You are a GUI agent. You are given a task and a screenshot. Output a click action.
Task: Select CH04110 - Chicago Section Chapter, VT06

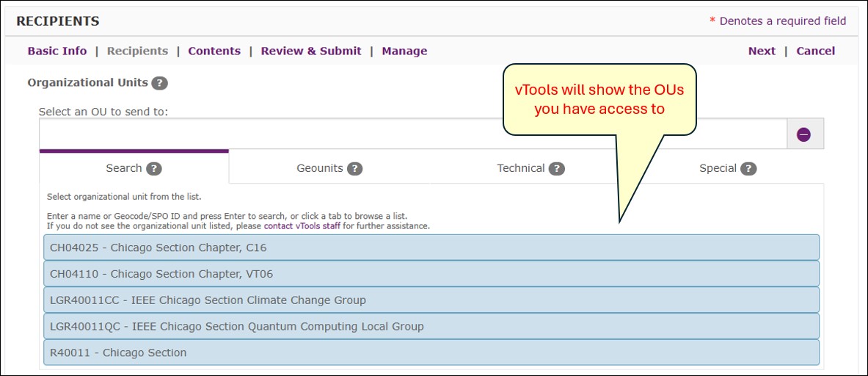coord(431,274)
